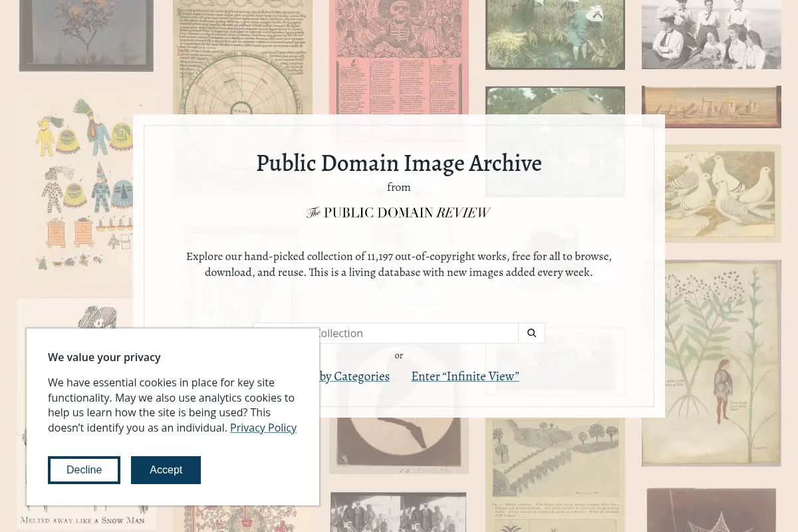Screen dimensions: 798x532
Task: Open the group of men photograph
Action: coord(398,512)
